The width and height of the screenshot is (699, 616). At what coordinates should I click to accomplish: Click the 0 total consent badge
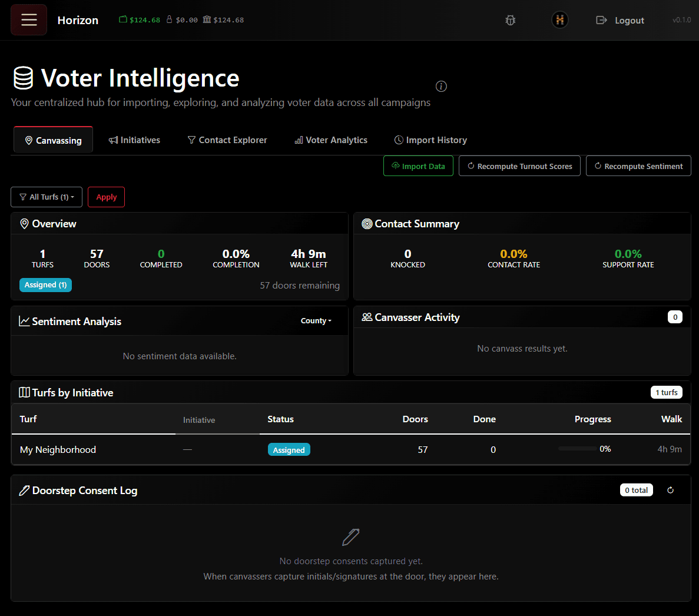(636, 491)
